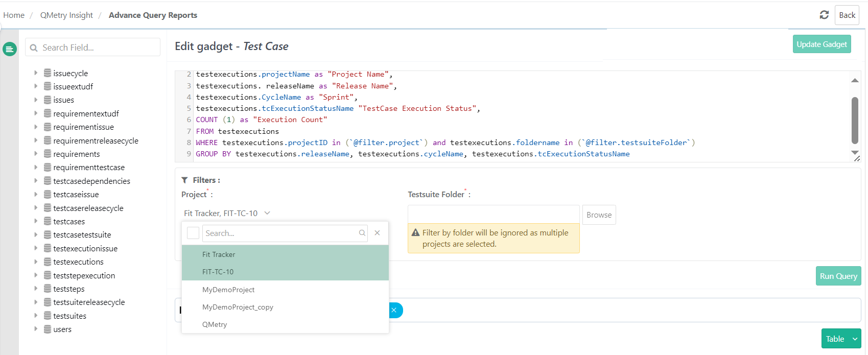The width and height of the screenshot is (868, 355).
Task: Open the Project multi-select dropdown
Action: tap(227, 213)
